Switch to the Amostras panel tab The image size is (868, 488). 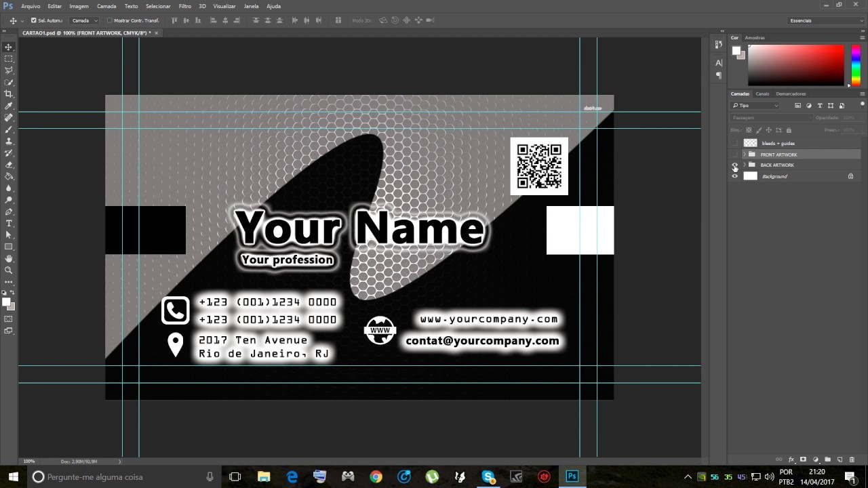click(754, 37)
